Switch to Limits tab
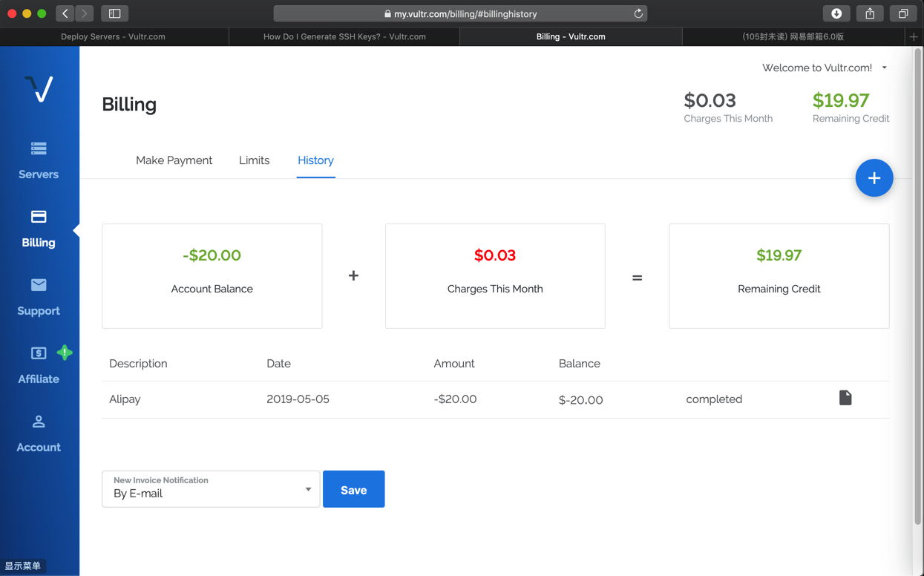This screenshot has width=924, height=576. click(x=254, y=160)
